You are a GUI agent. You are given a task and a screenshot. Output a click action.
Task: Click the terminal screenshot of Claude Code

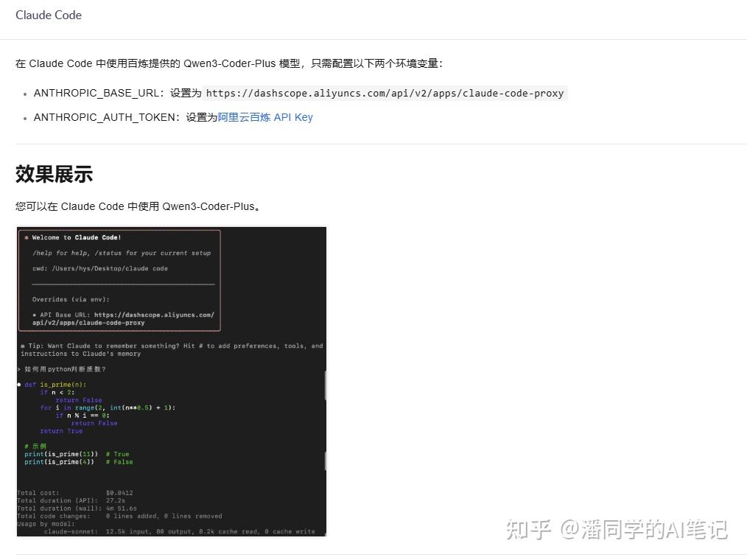[171, 381]
